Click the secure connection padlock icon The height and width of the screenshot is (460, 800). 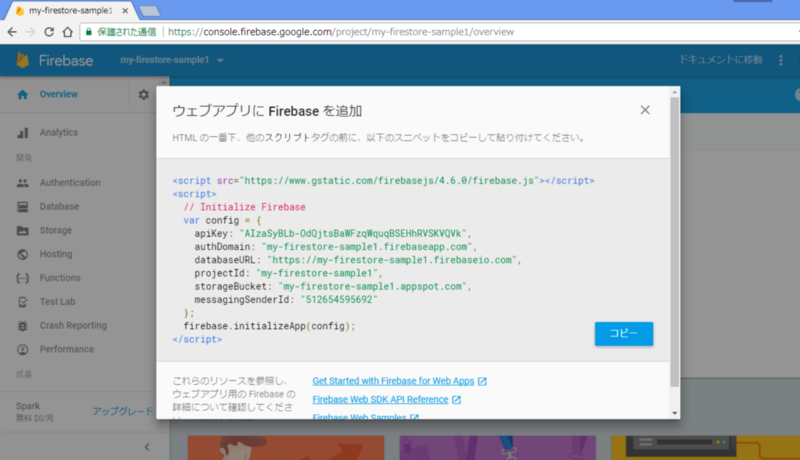(89, 32)
